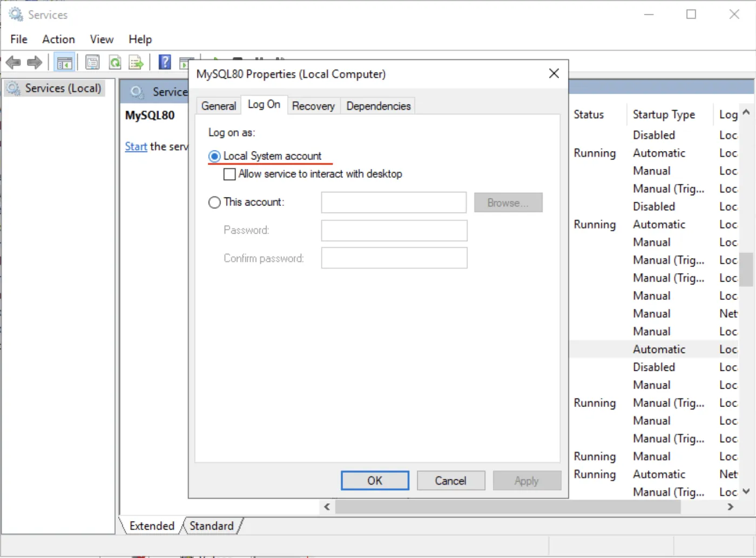Click the vertical scrollbar thumb of services list

746,269
